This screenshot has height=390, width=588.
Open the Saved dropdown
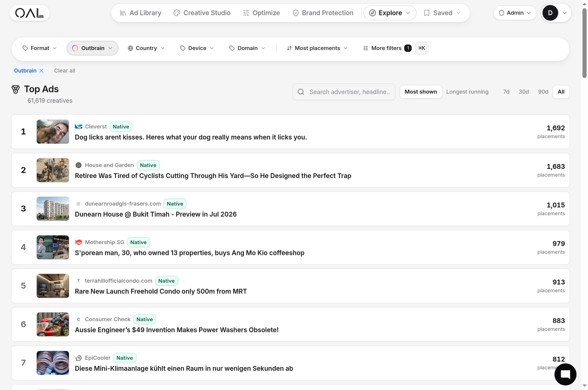click(x=442, y=13)
